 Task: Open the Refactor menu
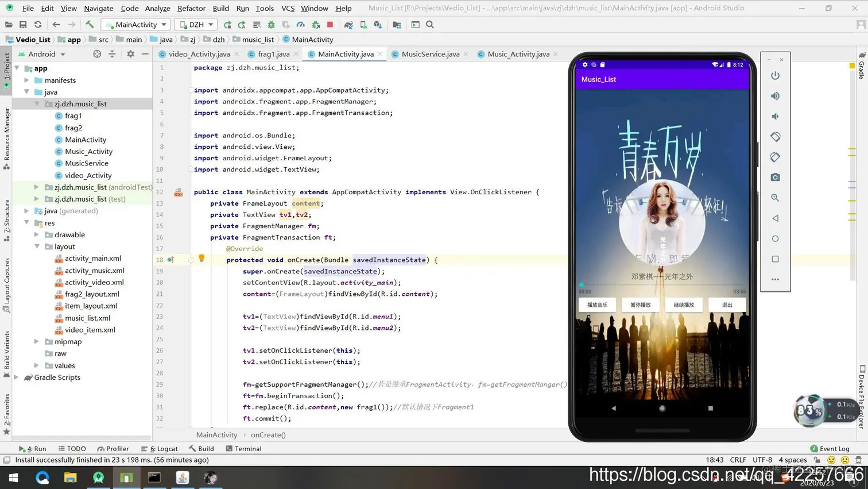coord(191,8)
